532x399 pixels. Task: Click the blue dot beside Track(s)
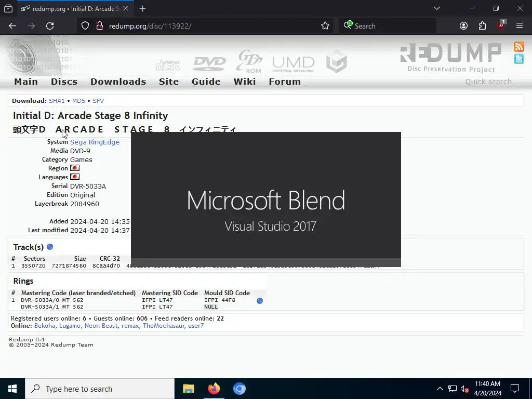click(x=50, y=247)
